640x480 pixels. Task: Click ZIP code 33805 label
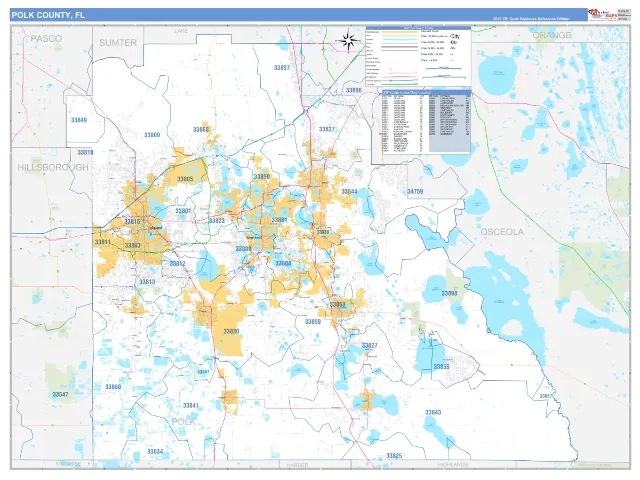[185, 179]
